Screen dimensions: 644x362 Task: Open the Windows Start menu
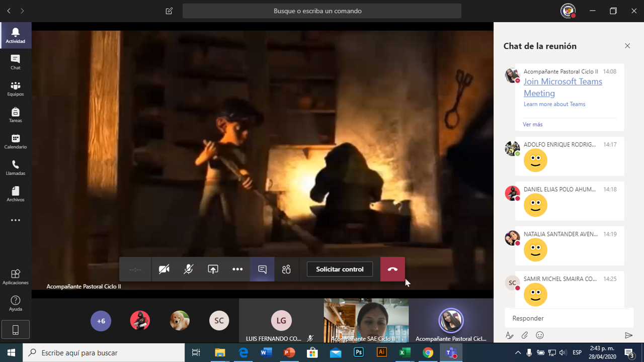tap(11, 353)
